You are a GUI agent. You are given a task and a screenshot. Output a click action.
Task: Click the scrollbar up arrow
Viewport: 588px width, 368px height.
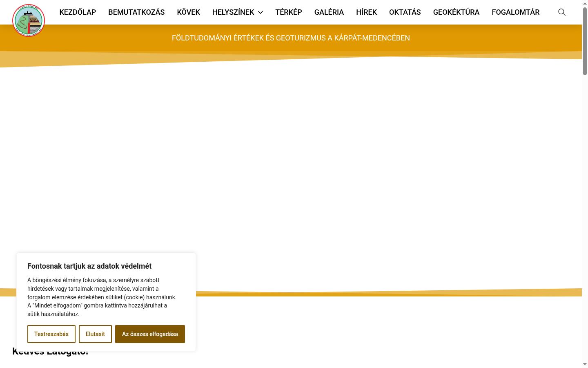(585, 3)
